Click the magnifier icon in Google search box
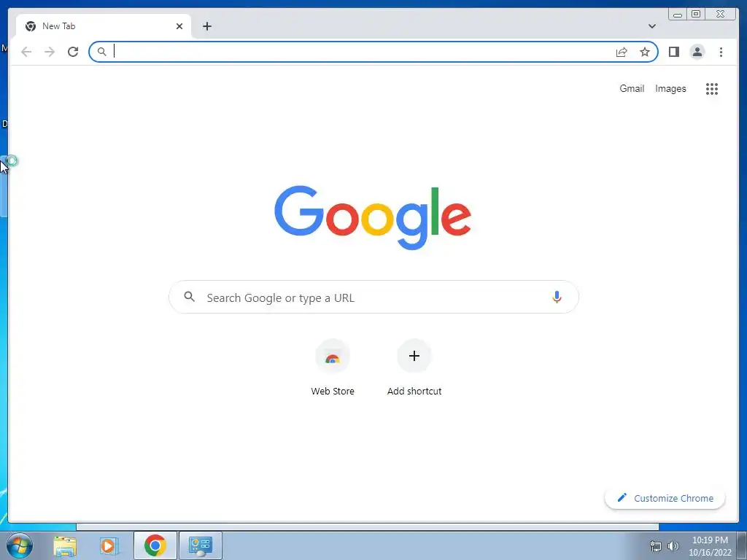The height and width of the screenshot is (560, 747). click(x=189, y=297)
